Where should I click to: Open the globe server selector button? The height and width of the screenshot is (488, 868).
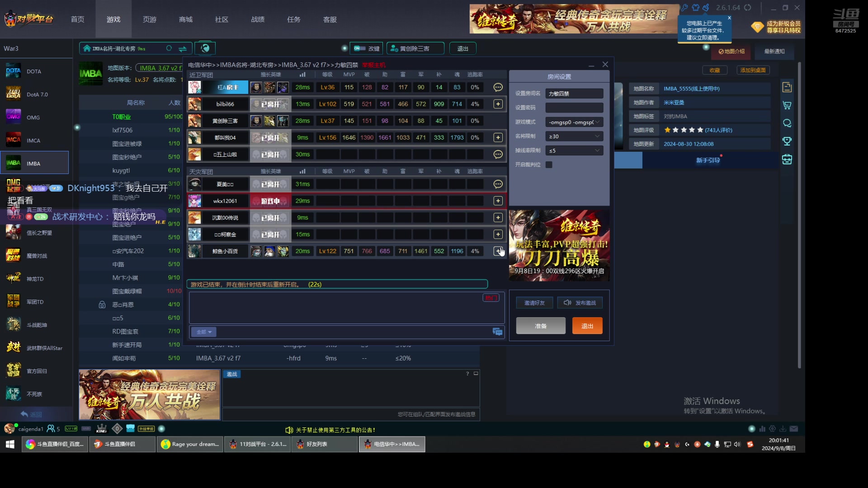coord(205,48)
